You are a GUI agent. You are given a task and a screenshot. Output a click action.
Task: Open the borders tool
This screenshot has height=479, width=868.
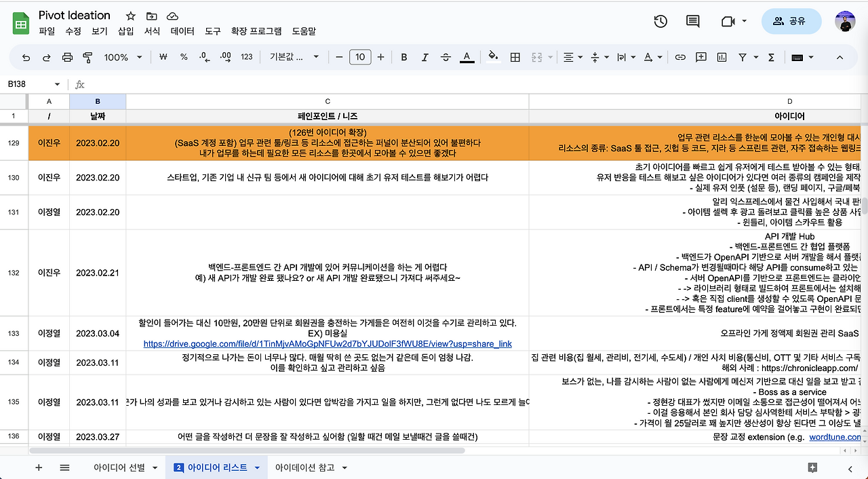[515, 57]
